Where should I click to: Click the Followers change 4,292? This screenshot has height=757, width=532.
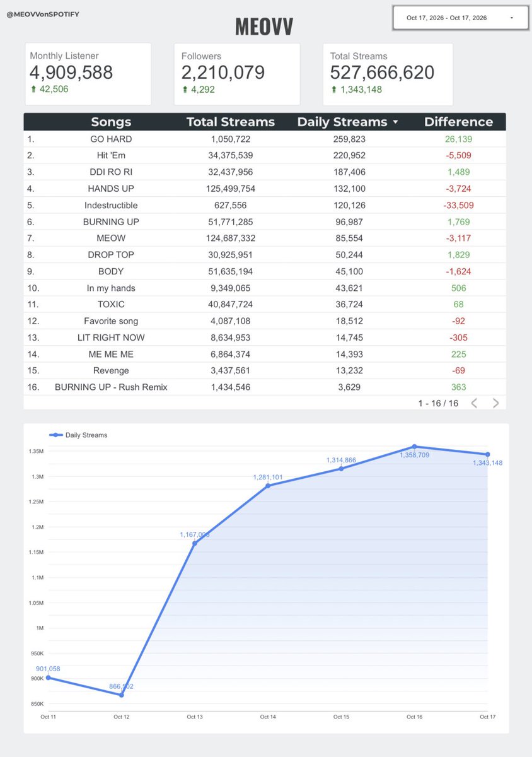tap(198, 90)
